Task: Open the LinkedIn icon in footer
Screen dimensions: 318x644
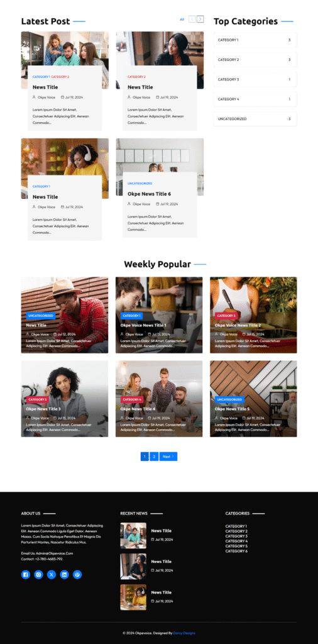Action: tap(65, 575)
